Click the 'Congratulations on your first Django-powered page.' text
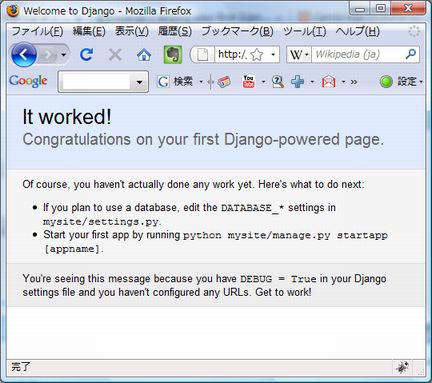The width and height of the screenshot is (432, 383). 203,140
